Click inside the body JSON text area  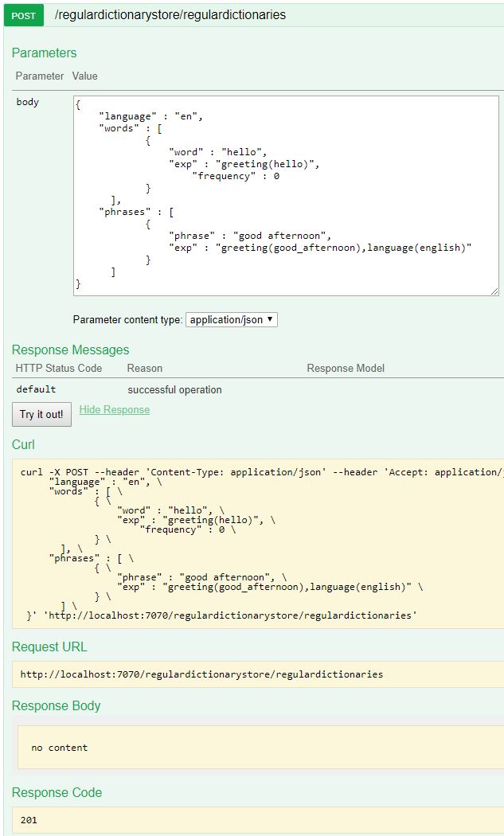click(x=286, y=195)
